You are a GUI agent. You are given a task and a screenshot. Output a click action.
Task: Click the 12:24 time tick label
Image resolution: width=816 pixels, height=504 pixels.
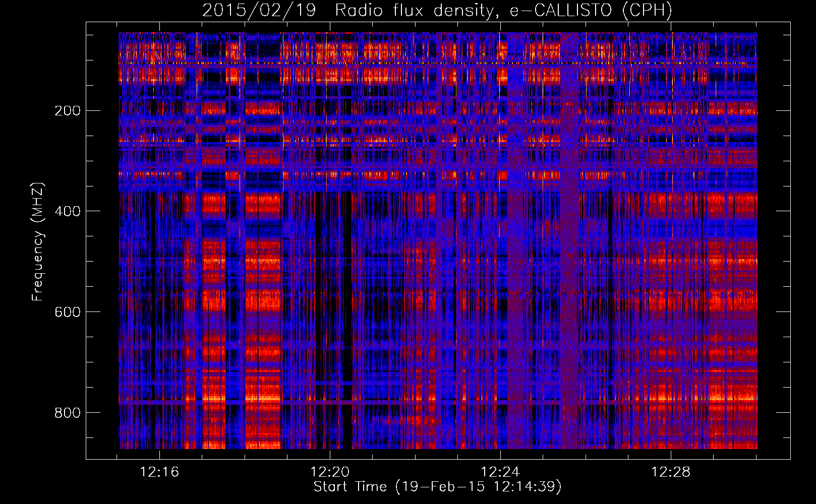tap(500, 472)
